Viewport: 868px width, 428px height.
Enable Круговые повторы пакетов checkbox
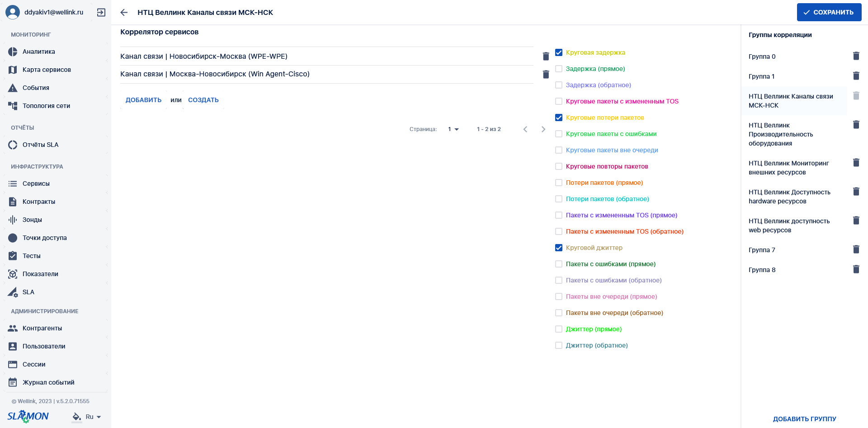pyautogui.click(x=559, y=166)
